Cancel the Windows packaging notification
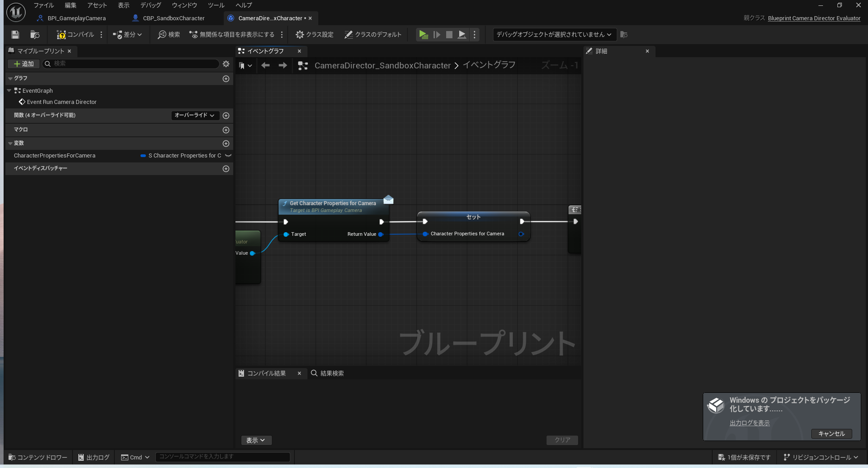This screenshot has width=868, height=468. pos(831,434)
